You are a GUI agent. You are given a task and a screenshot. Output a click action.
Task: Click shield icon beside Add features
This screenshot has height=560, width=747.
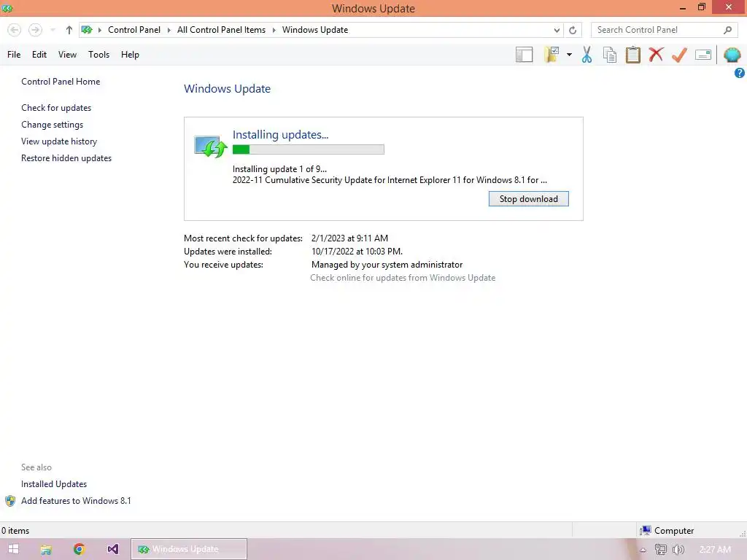10,501
